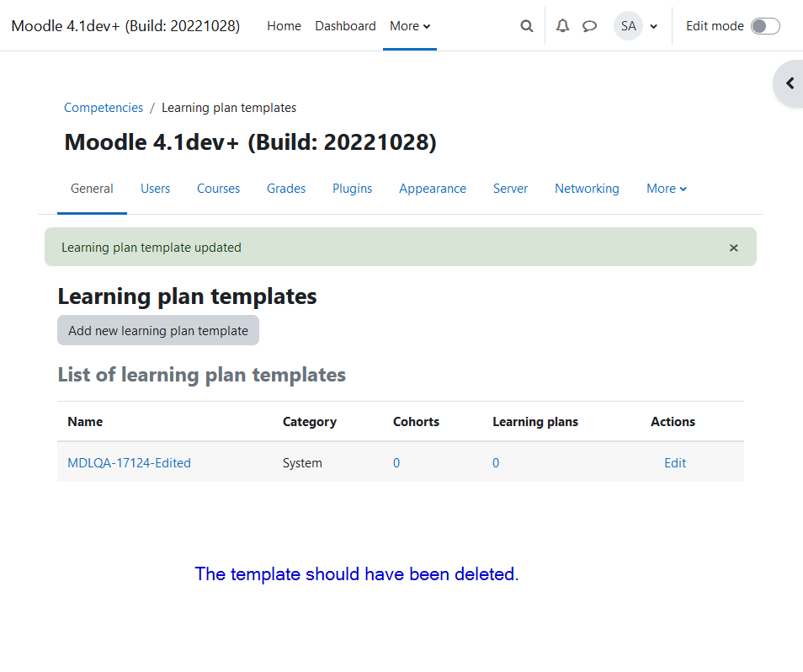Click the Actions column header
The height and width of the screenshot is (672, 803).
click(x=673, y=422)
